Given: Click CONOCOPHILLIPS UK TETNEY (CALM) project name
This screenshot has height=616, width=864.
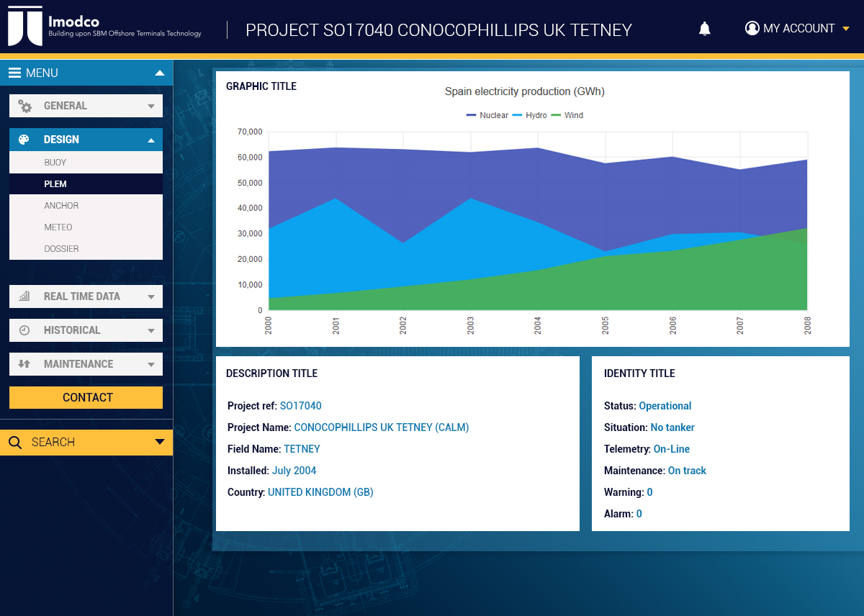Looking at the screenshot, I should pyautogui.click(x=382, y=427).
